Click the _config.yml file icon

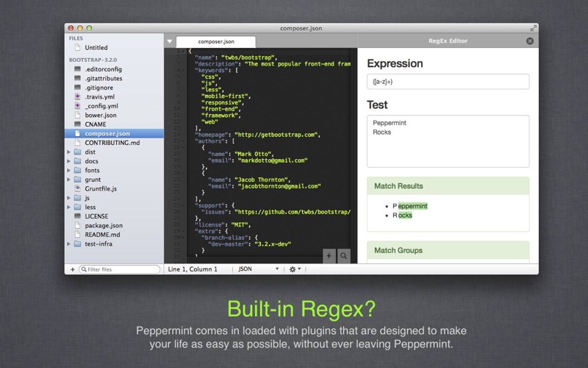[78, 106]
